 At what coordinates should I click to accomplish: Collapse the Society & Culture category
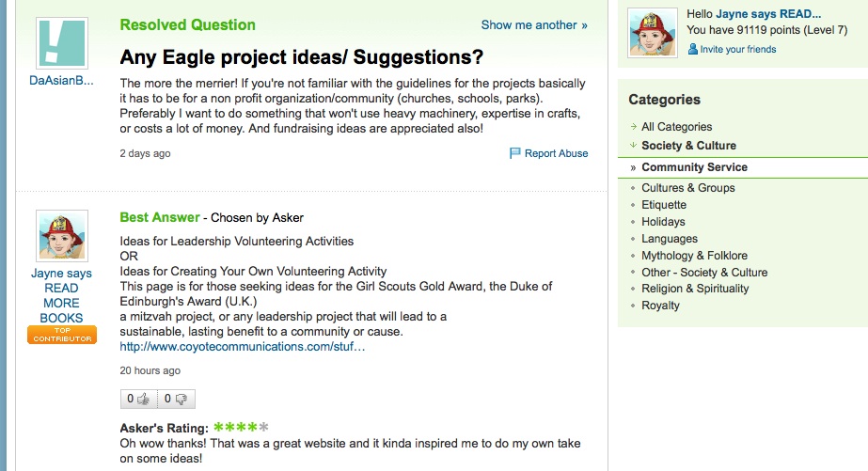pos(633,145)
